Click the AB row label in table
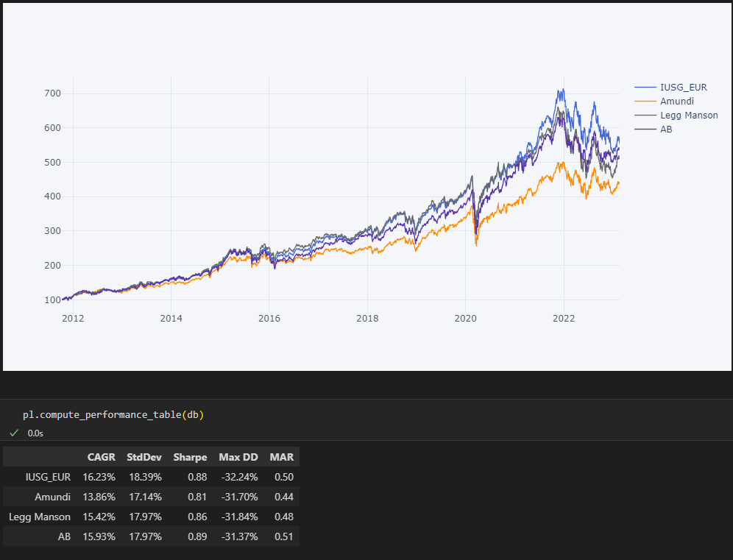This screenshot has width=733, height=560. pyautogui.click(x=64, y=536)
